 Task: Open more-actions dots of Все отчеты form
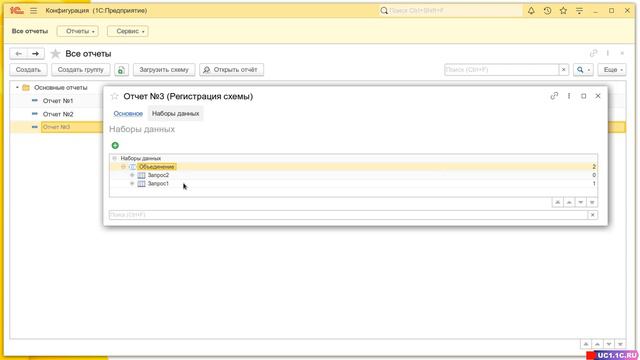coord(608,53)
